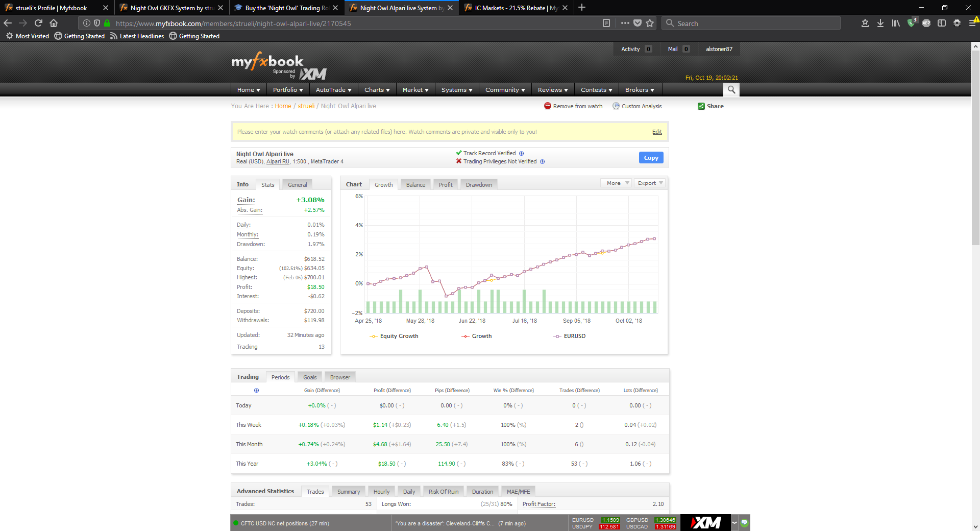Open Risk Of Ruin statistics tab

click(444, 492)
